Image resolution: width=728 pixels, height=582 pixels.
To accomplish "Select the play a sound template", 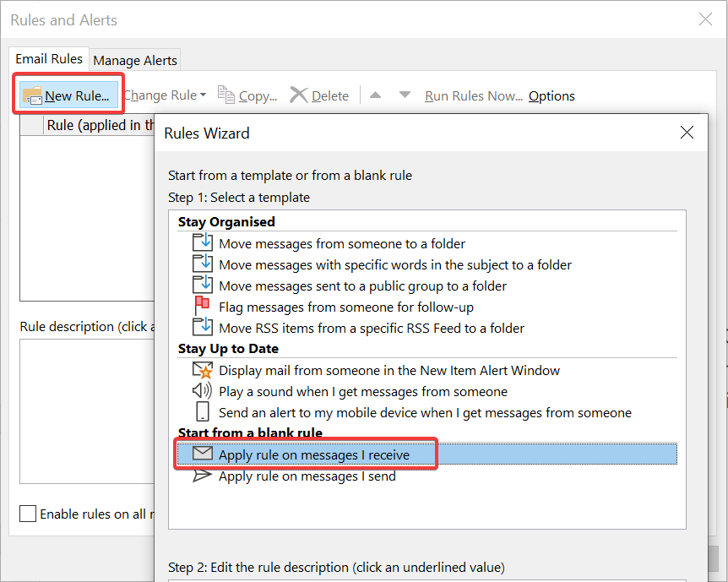I will pos(362,391).
